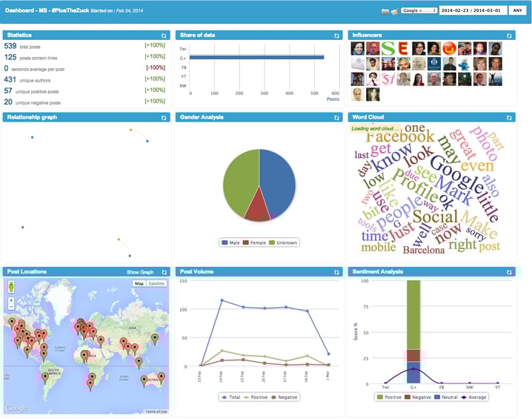Open the pink S influencer avatar
Viewport: 532px width, 419px height.
388,79
